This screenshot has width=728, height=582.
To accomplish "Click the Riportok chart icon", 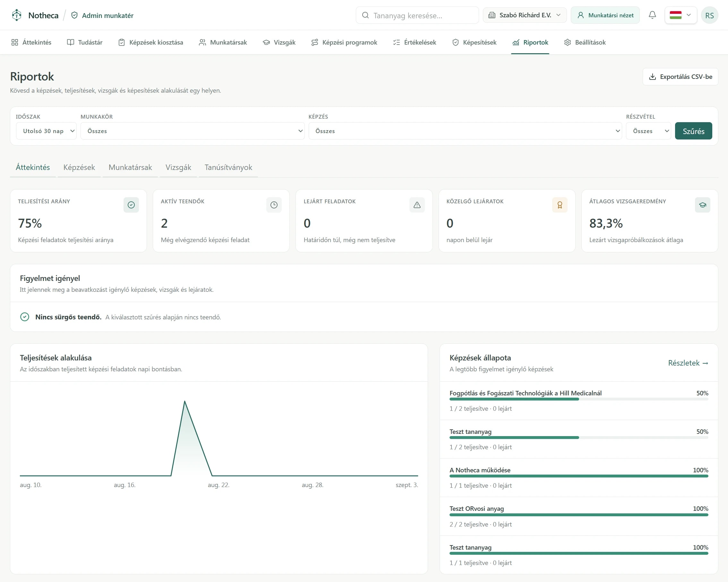I will 516,42.
